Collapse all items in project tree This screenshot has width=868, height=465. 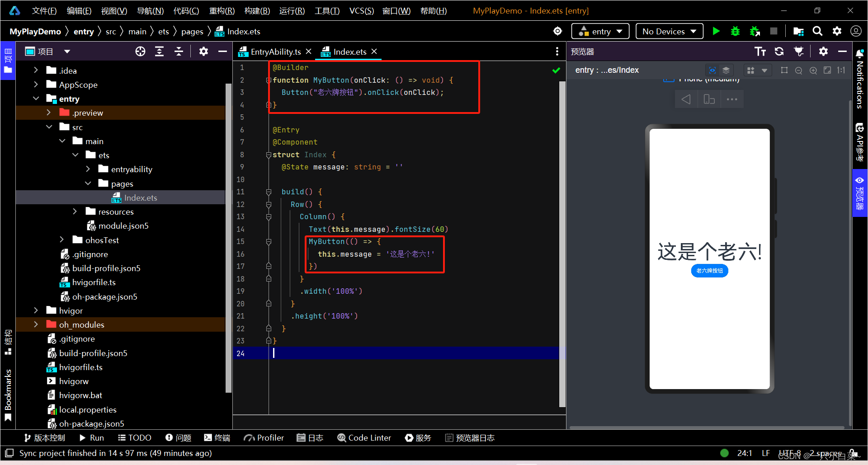179,52
